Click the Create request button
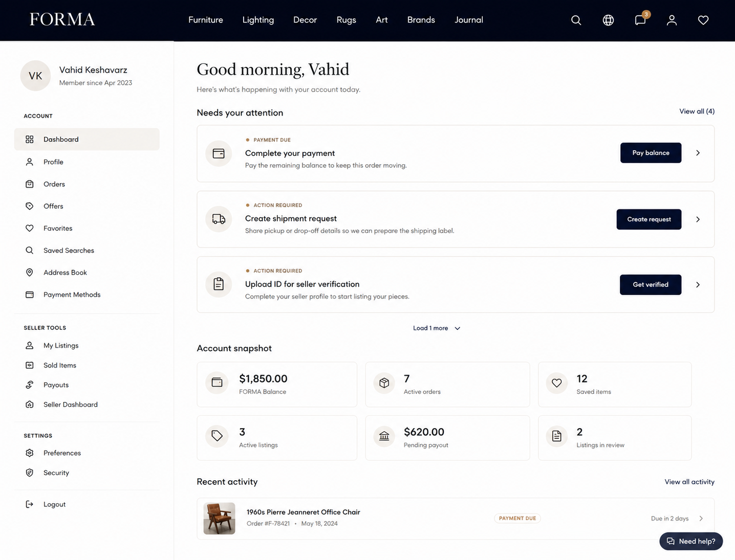 point(649,219)
